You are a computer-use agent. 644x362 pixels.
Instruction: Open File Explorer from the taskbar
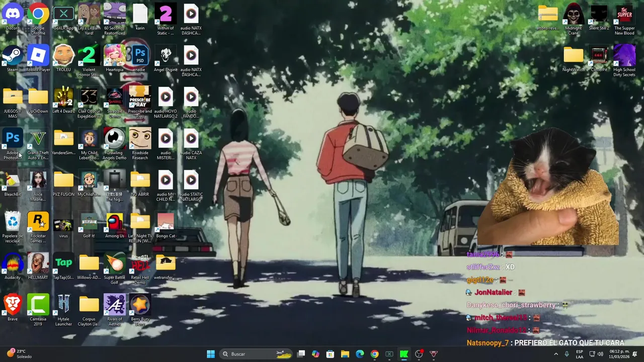(x=345, y=354)
